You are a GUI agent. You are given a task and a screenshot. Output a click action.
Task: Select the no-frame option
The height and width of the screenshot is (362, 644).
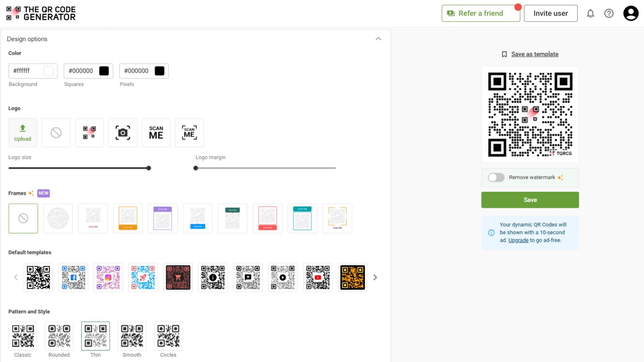23,219
